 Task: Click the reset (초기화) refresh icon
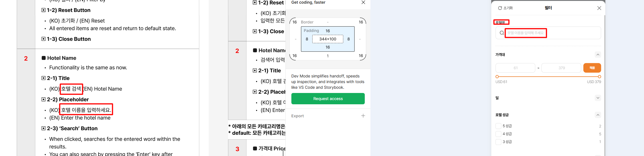[x=500, y=8]
